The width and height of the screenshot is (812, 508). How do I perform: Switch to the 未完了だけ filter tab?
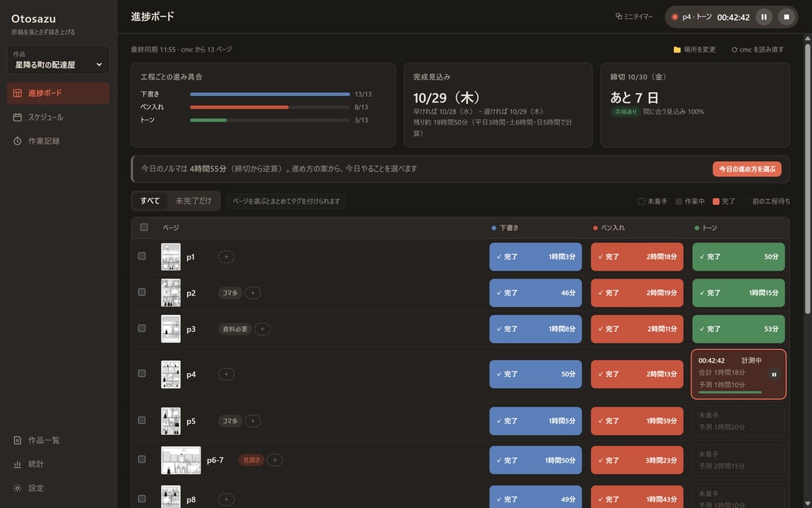(x=193, y=201)
